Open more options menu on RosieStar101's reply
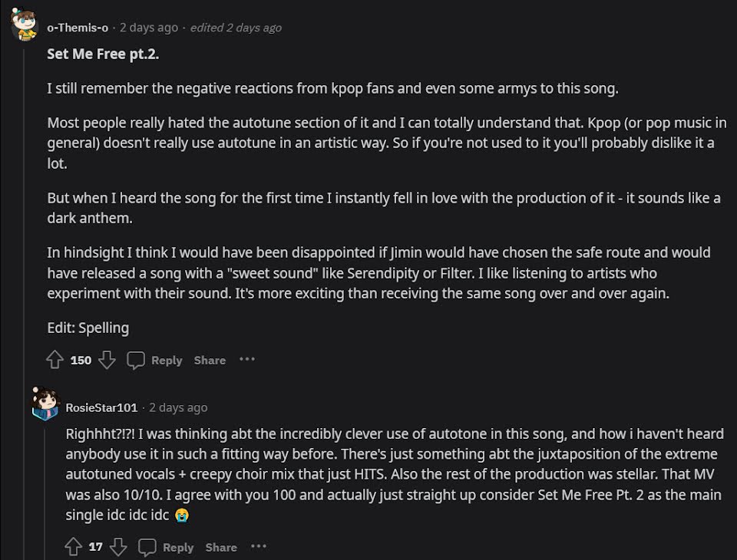This screenshot has width=737, height=560. point(258,546)
